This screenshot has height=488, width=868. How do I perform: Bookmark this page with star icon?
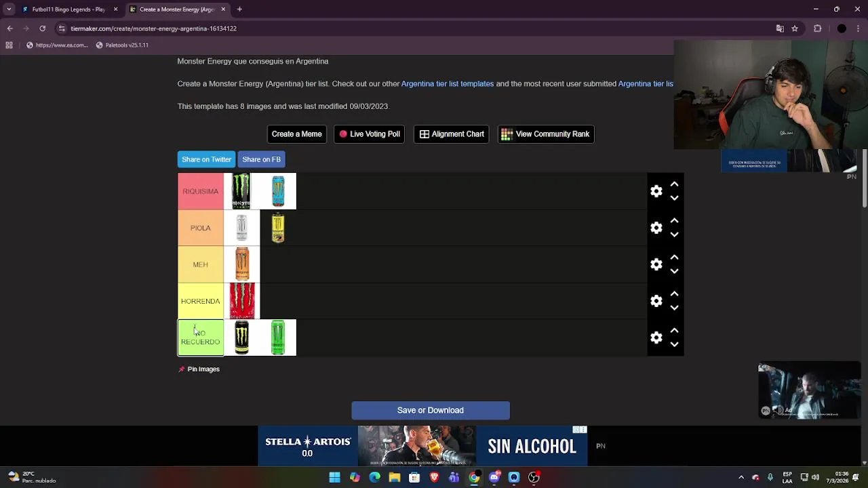[795, 28]
